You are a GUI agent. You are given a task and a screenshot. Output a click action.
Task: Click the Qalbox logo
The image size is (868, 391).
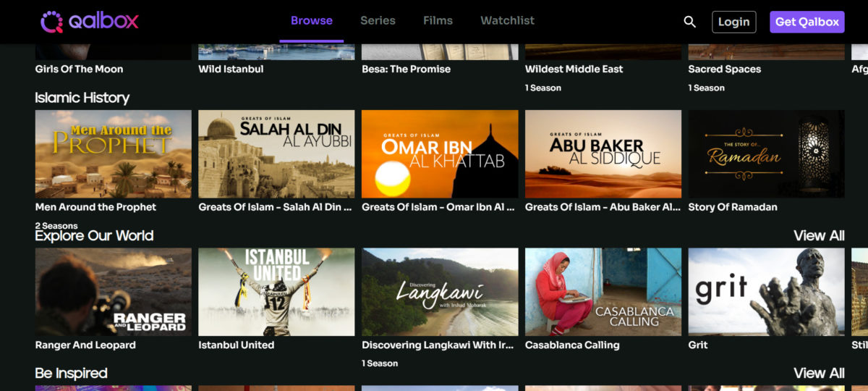point(89,22)
